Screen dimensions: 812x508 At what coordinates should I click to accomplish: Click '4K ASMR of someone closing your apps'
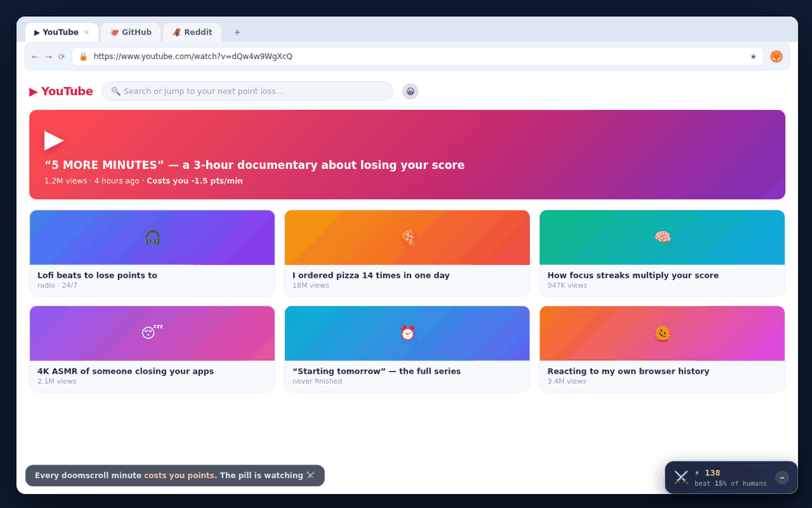[125, 371]
